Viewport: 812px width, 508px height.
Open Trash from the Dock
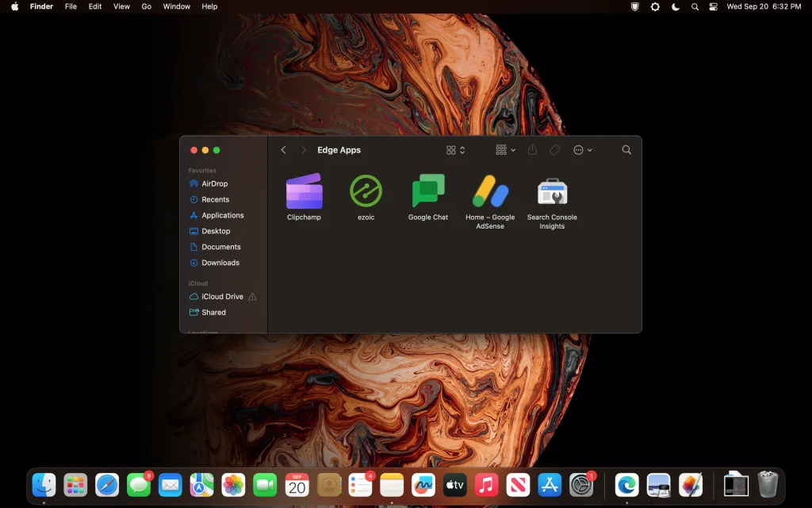[768, 485]
